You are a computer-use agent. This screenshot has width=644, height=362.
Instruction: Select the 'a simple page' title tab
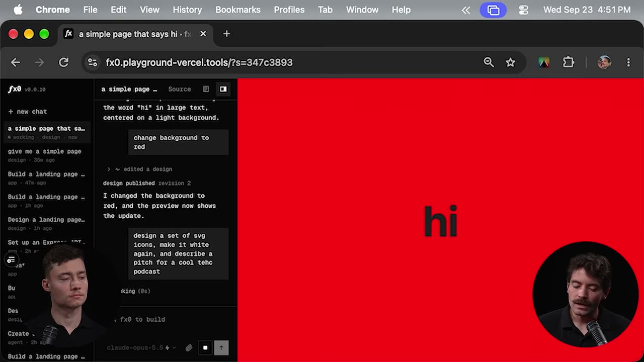[x=129, y=89]
